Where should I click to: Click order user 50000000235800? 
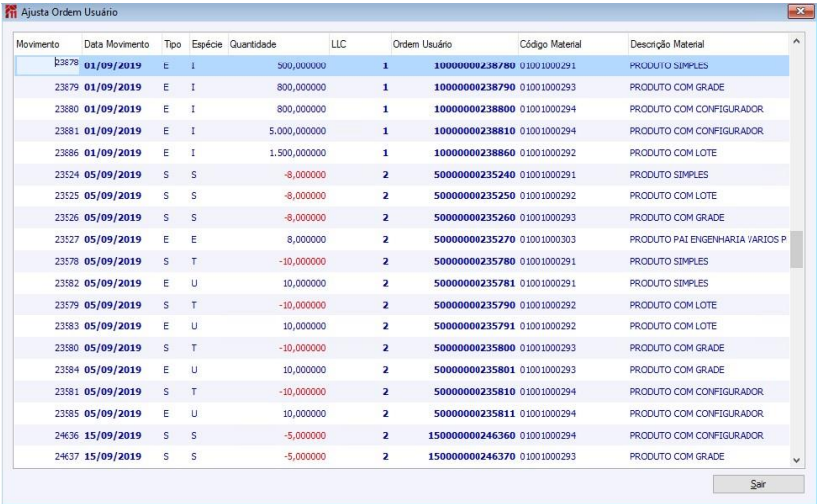click(475, 348)
